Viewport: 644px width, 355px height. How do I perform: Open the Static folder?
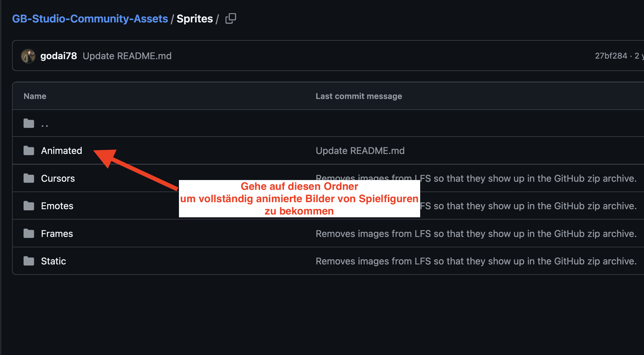pyautogui.click(x=53, y=261)
